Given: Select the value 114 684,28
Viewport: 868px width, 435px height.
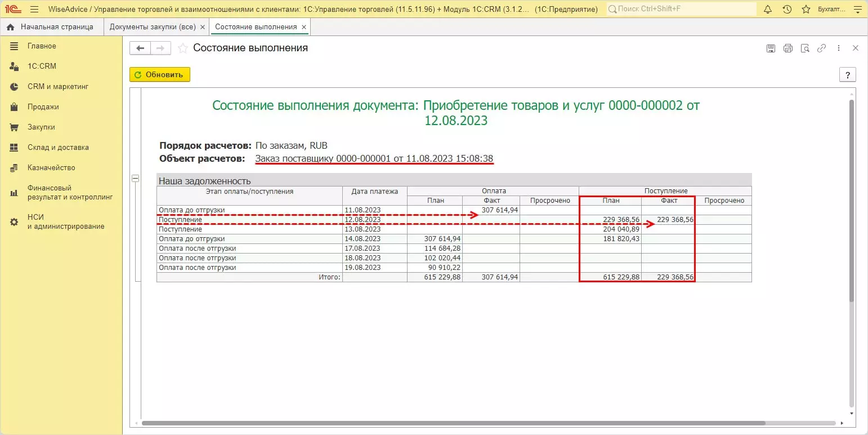Looking at the screenshot, I should [442, 248].
